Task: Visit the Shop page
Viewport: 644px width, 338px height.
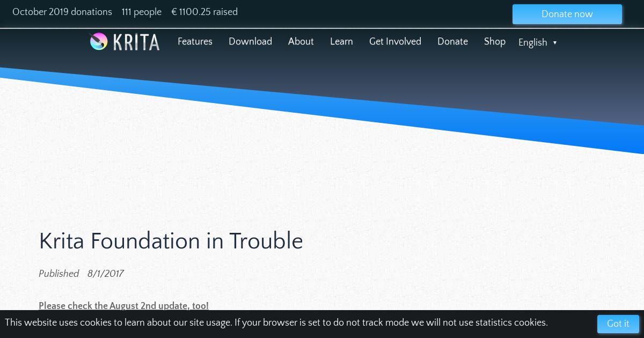Action: (495, 41)
